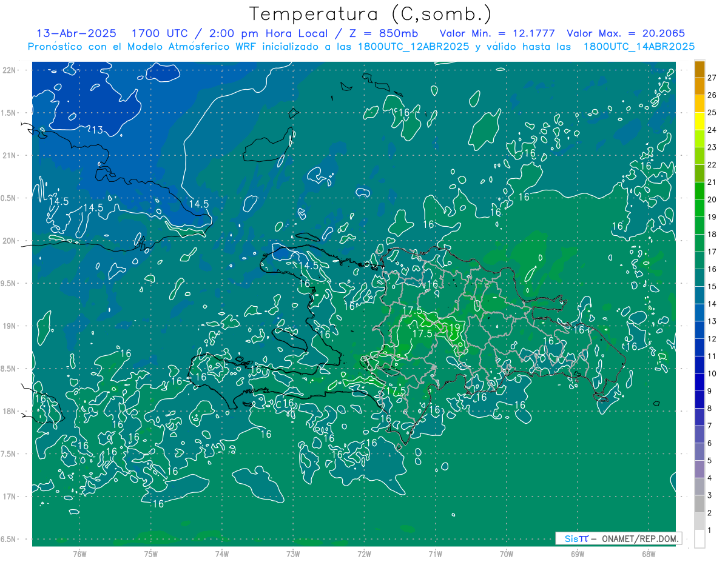Click the '19' contour label on the map
728x562 pixels.
pos(454,327)
